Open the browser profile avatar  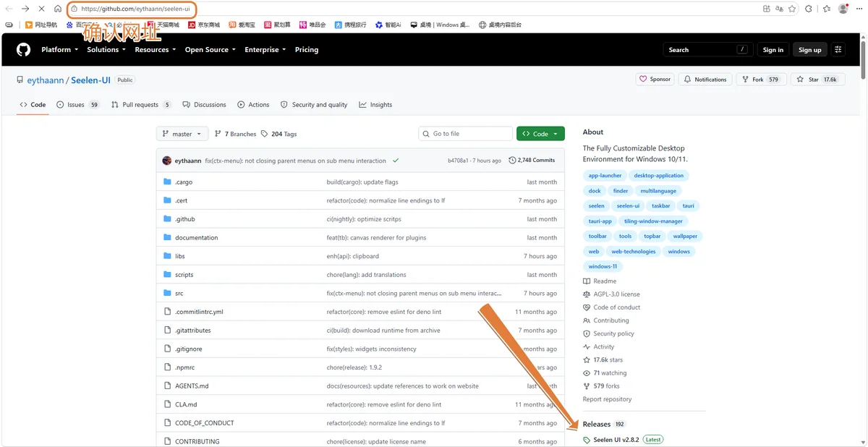click(x=843, y=9)
